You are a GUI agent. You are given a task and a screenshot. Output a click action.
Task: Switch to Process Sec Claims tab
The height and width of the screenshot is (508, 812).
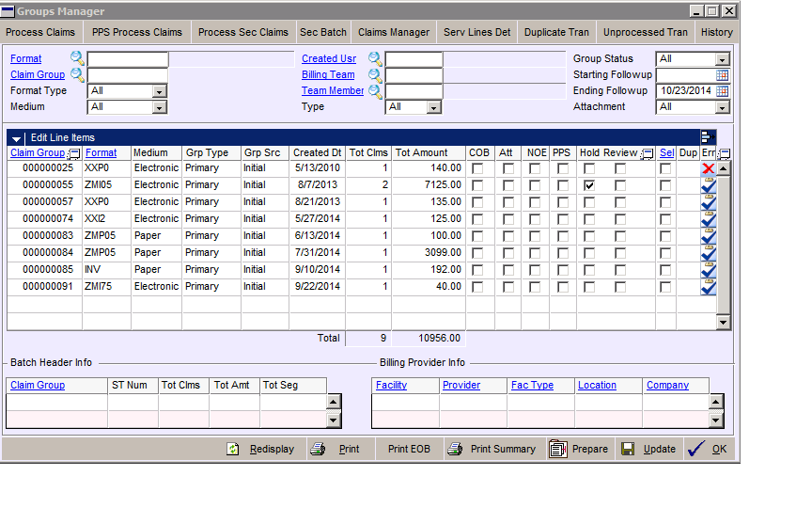pos(242,32)
